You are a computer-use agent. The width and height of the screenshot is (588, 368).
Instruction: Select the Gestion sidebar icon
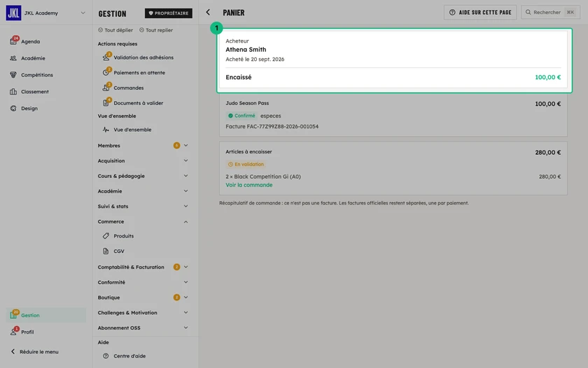coord(13,315)
